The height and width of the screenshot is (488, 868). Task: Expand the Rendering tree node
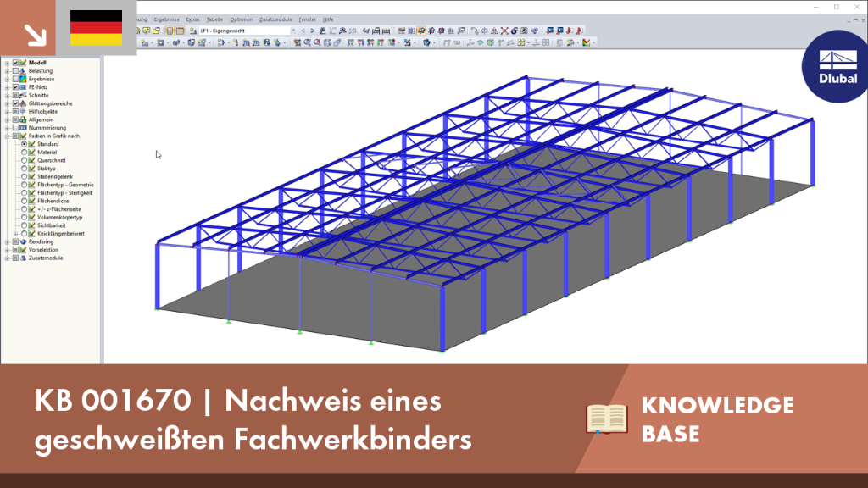[x=7, y=241]
